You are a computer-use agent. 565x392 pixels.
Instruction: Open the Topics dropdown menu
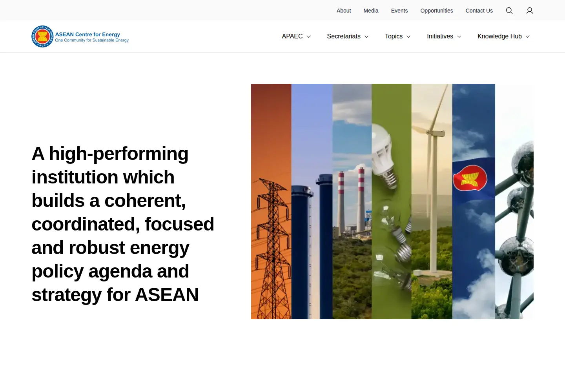[397, 36]
